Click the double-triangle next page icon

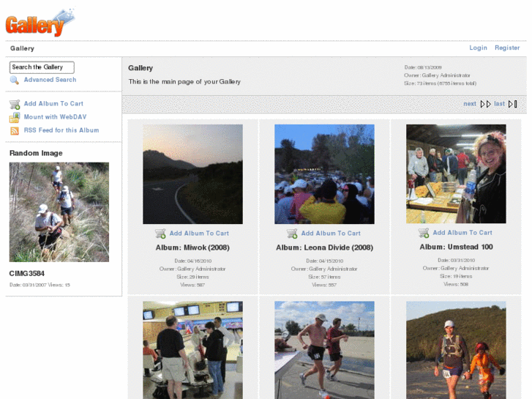coord(486,104)
